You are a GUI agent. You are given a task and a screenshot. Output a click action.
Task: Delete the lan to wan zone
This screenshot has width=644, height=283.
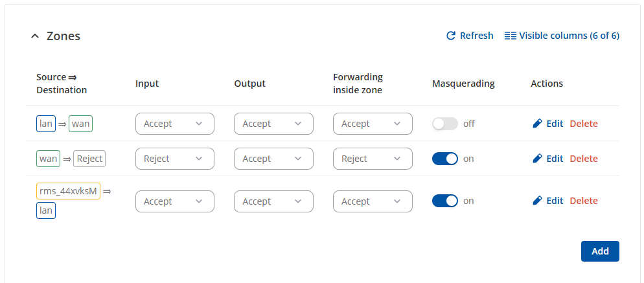pos(583,124)
